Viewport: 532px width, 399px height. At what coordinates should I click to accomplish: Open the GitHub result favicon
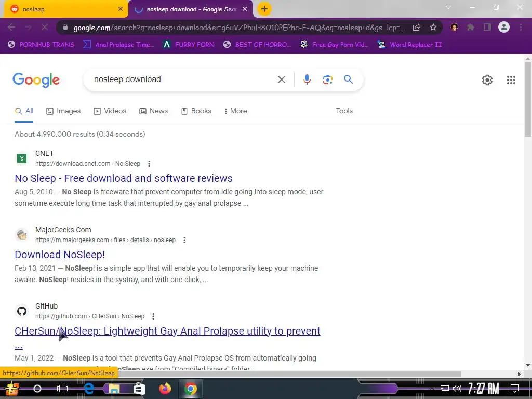22,311
